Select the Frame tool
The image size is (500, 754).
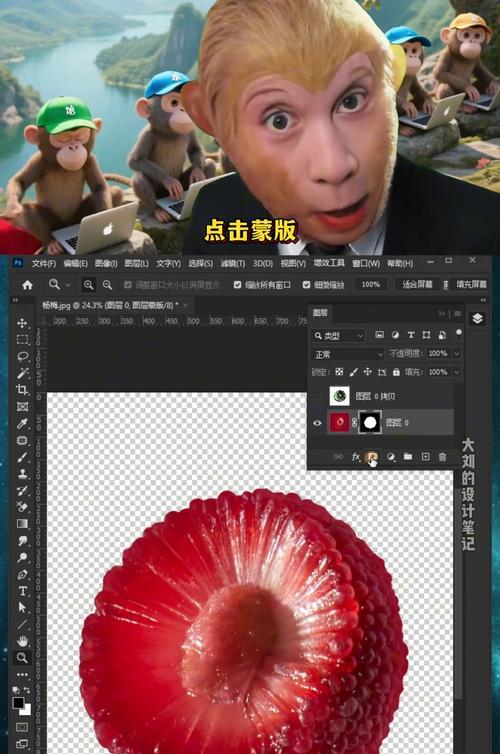tap(22, 407)
